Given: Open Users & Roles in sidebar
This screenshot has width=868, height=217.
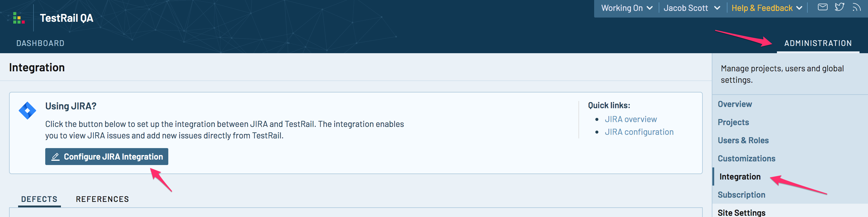Looking at the screenshot, I should point(743,141).
